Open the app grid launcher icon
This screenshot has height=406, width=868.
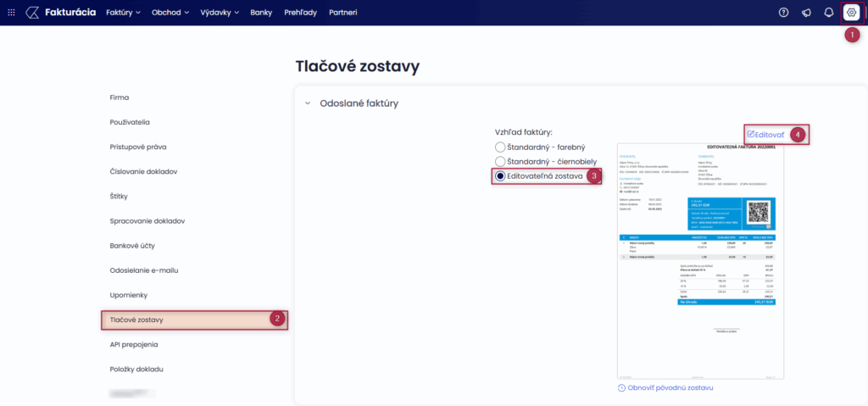click(x=10, y=13)
